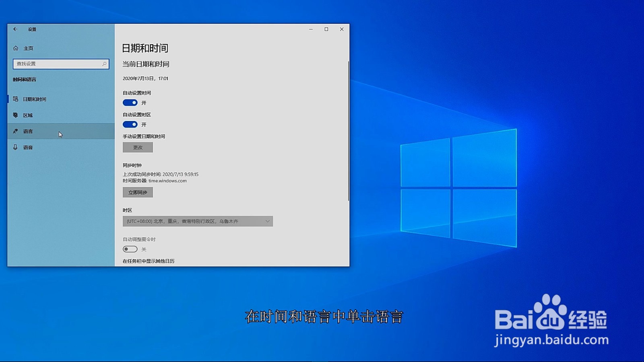
Task: Select the 日期和时间 calendar icon
Action: (x=16, y=99)
